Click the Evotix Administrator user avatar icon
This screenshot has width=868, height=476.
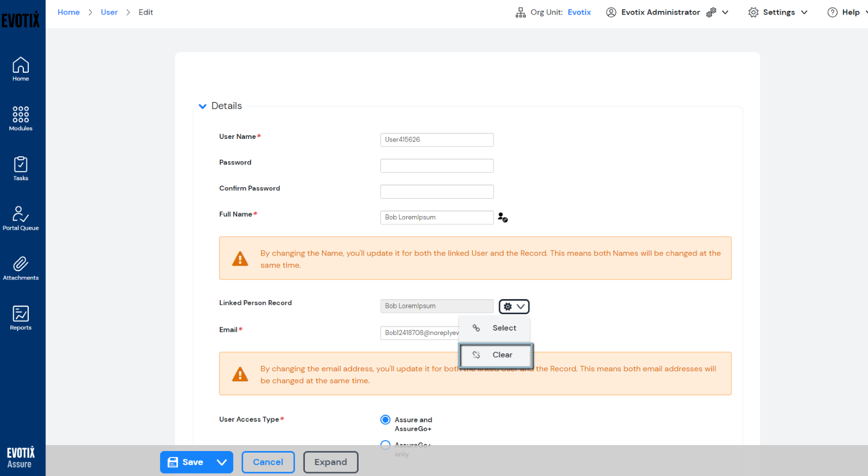click(611, 12)
